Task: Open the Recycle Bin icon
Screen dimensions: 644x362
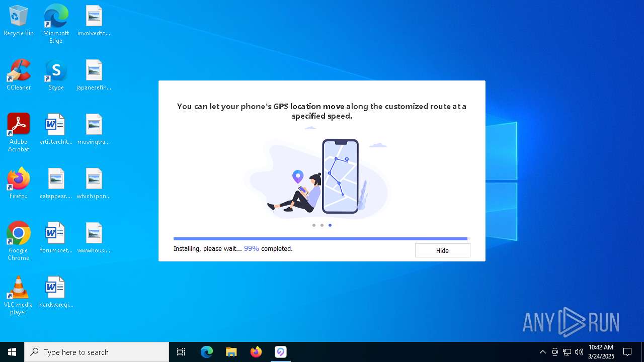Action: pos(19,21)
